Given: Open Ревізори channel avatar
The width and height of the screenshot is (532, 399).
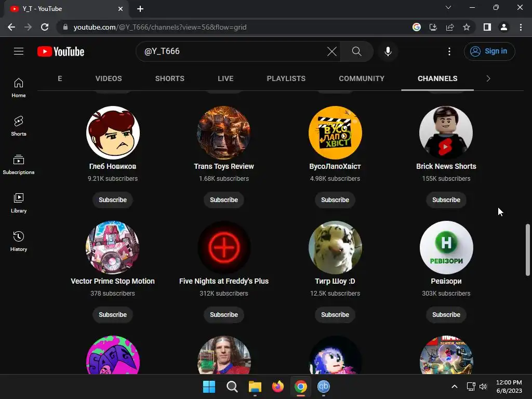Looking at the screenshot, I should pyautogui.click(x=446, y=247).
